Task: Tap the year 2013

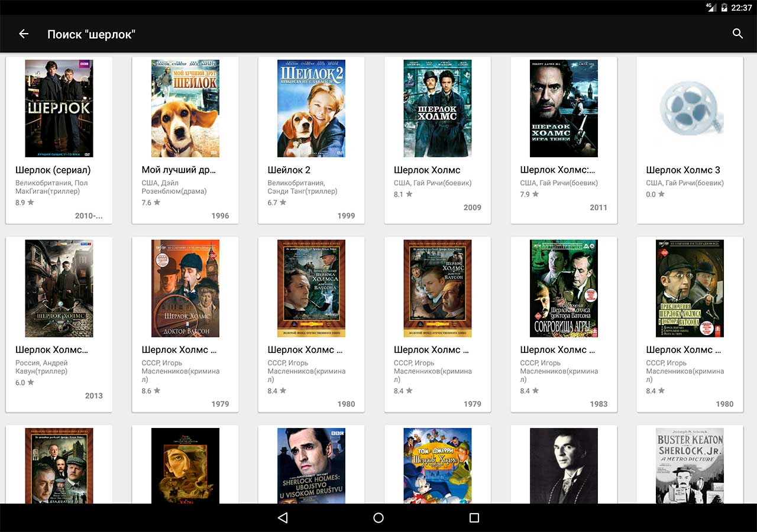Action: pos(94,396)
